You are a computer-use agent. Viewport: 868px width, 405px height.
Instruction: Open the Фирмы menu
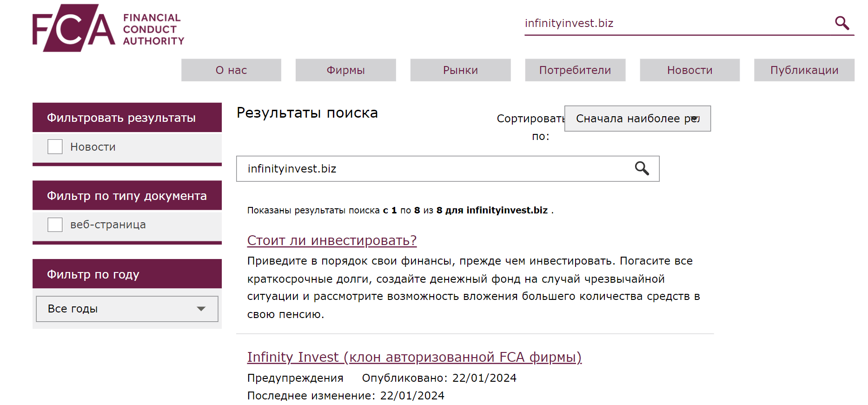[345, 70]
